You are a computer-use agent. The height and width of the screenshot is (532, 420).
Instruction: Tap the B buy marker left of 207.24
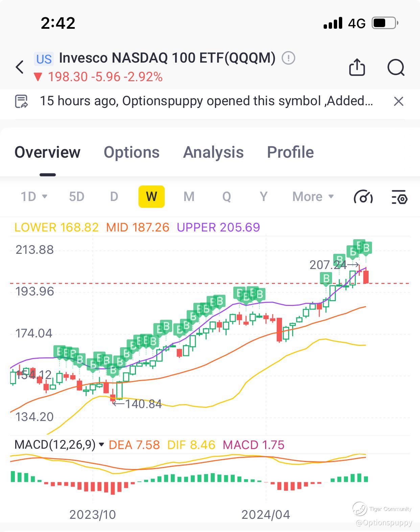click(x=326, y=278)
